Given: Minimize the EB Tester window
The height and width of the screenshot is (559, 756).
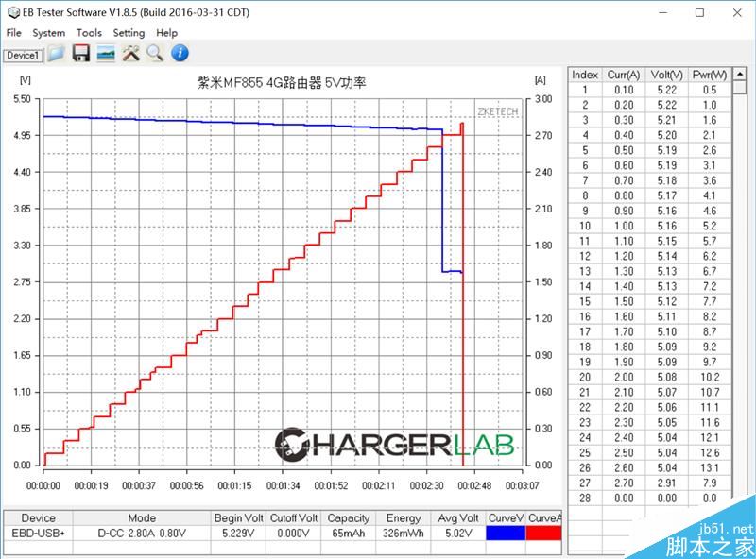Looking at the screenshot, I should 663,12.
